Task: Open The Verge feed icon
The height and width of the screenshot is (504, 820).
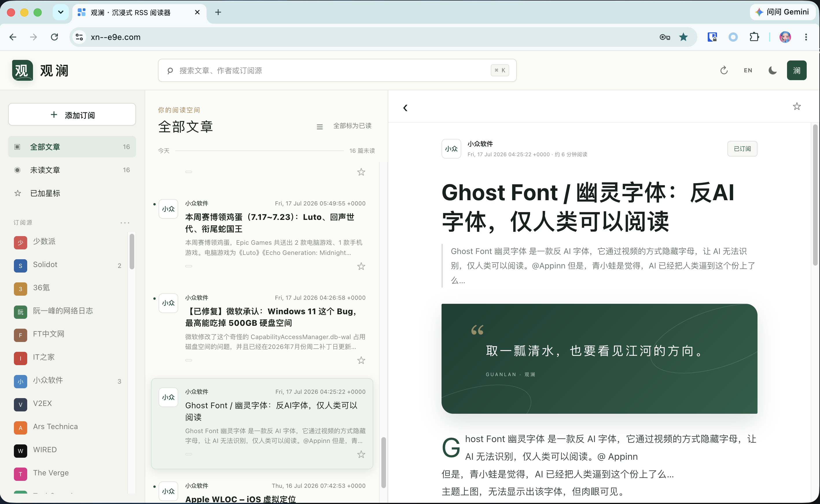Action: (x=20, y=474)
